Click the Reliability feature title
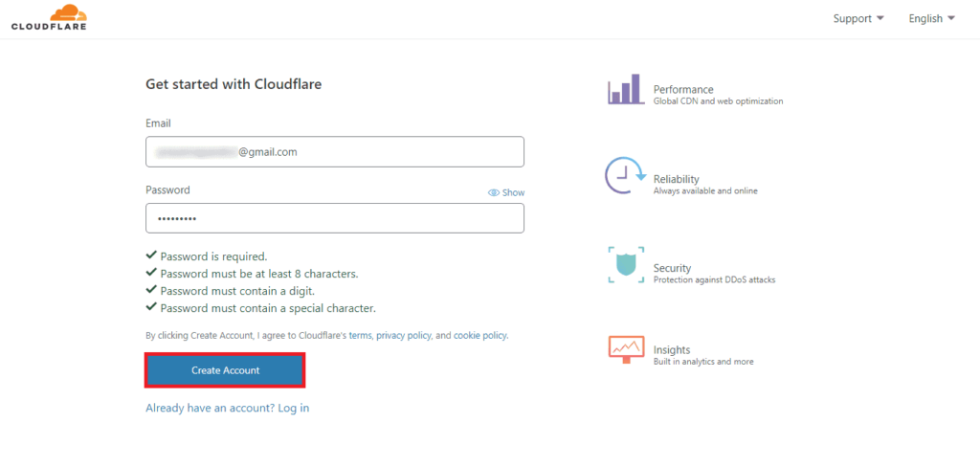Screen dimensions: 980x467 [677, 179]
